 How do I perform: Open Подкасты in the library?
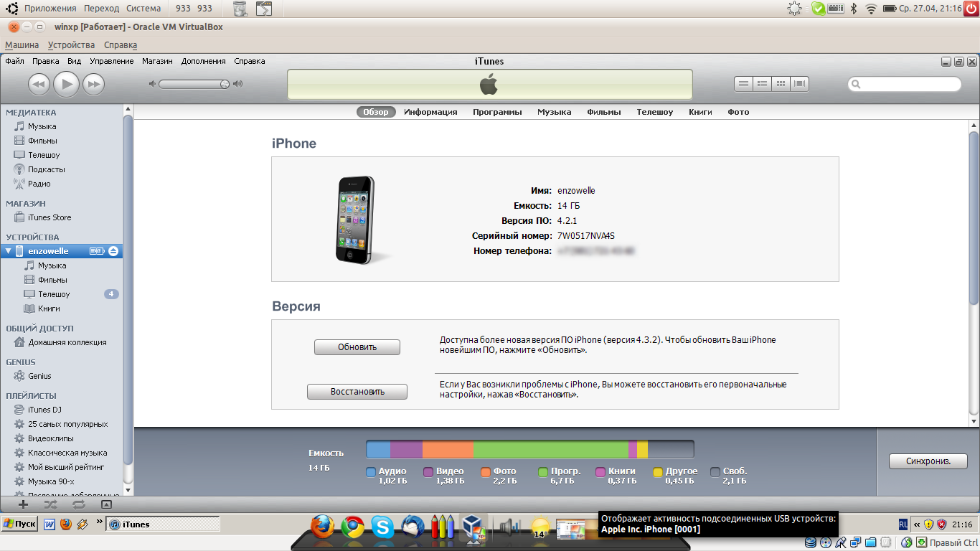[x=46, y=169]
